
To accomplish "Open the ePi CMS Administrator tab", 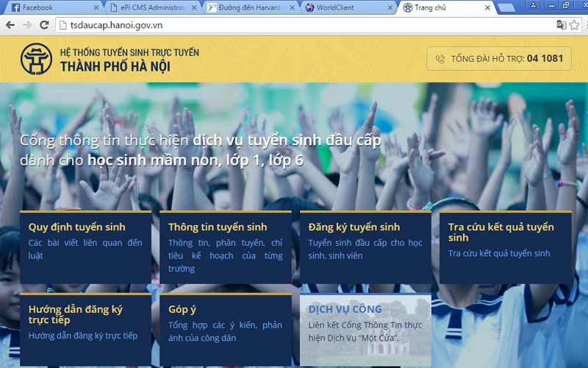I will point(147,8).
